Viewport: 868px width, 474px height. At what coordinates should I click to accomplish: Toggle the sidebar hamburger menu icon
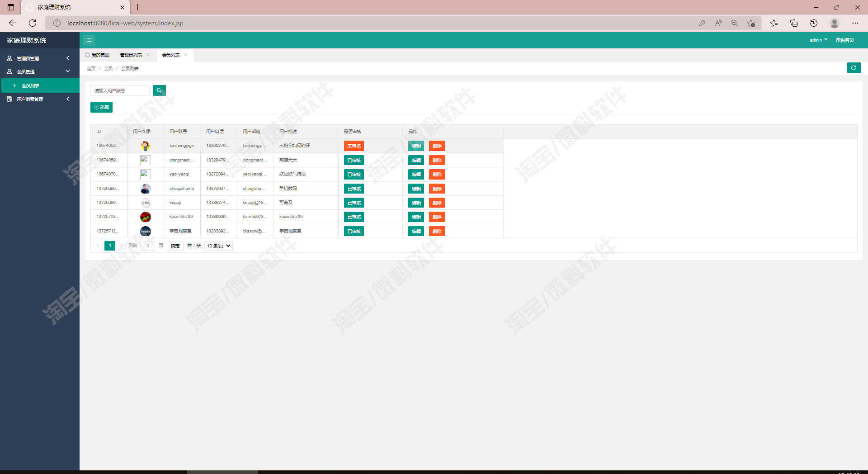pyautogui.click(x=89, y=40)
